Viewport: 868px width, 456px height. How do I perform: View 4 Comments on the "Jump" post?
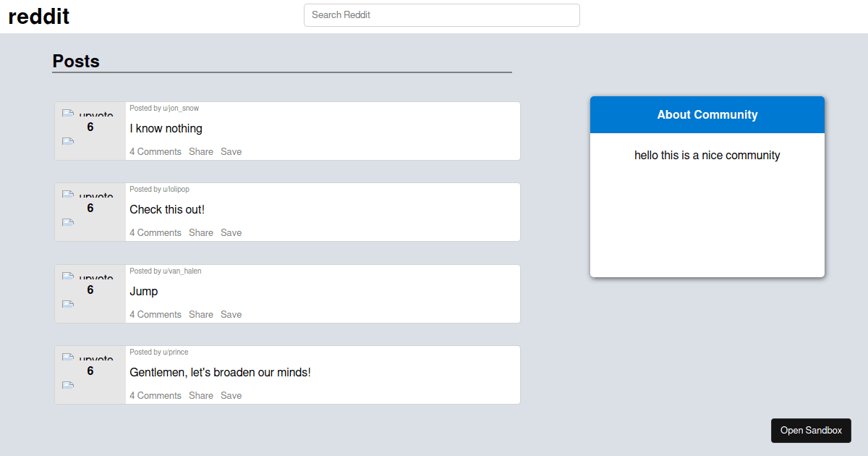tap(156, 315)
